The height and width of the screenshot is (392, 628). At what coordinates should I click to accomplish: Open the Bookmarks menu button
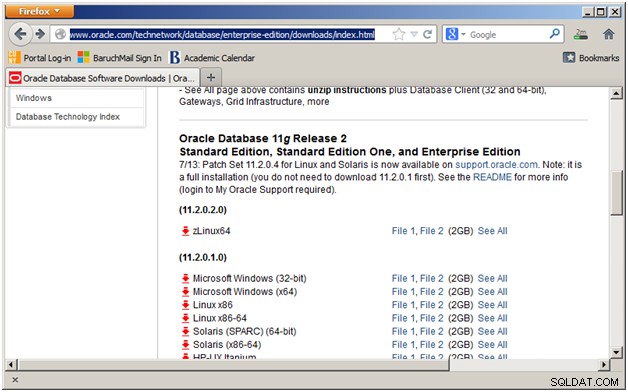click(x=591, y=58)
